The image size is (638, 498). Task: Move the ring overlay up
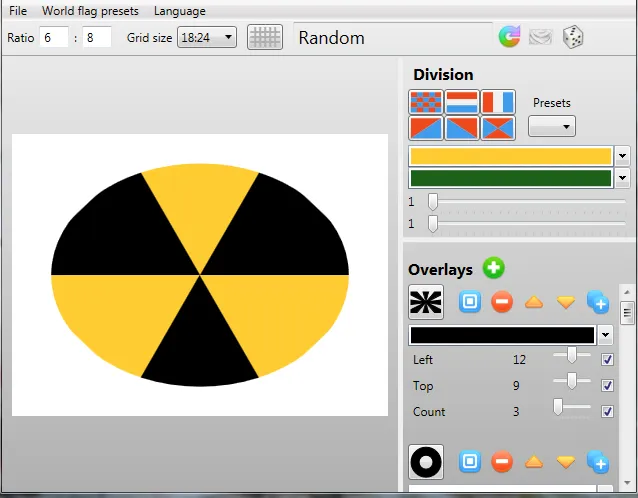pyautogui.click(x=534, y=462)
